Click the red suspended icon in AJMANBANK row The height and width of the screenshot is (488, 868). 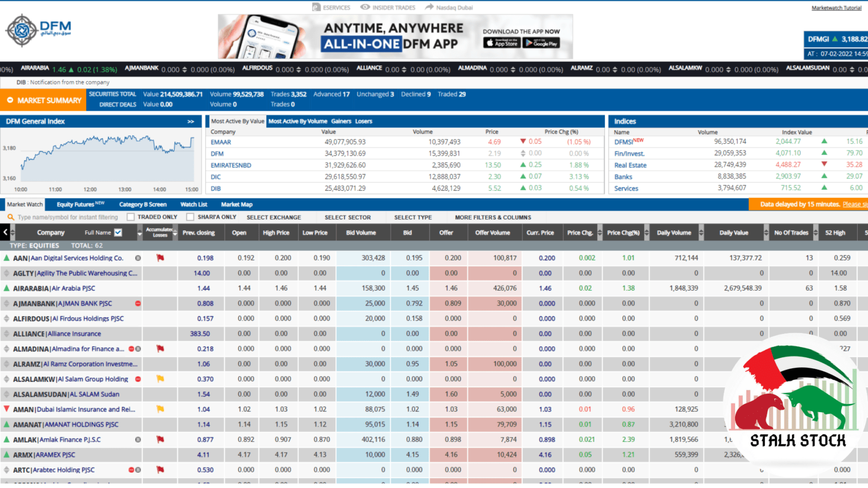point(138,304)
